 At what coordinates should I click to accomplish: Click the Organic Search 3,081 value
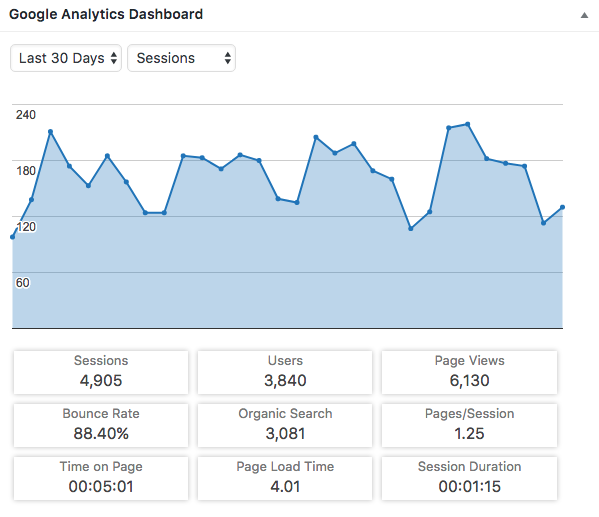[x=285, y=434]
